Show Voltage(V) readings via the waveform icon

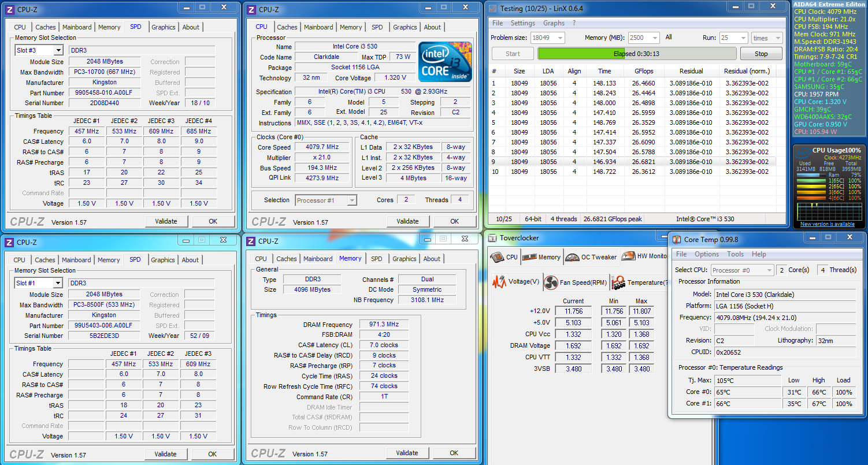pyautogui.click(x=499, y=282)
